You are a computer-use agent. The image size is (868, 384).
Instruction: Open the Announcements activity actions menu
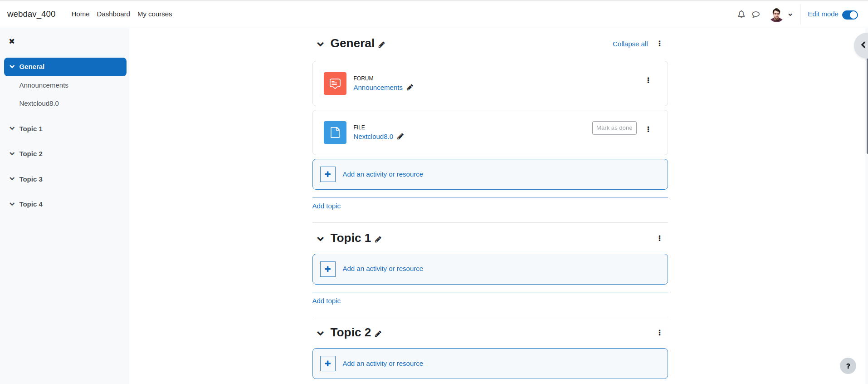tap(648, 80)
